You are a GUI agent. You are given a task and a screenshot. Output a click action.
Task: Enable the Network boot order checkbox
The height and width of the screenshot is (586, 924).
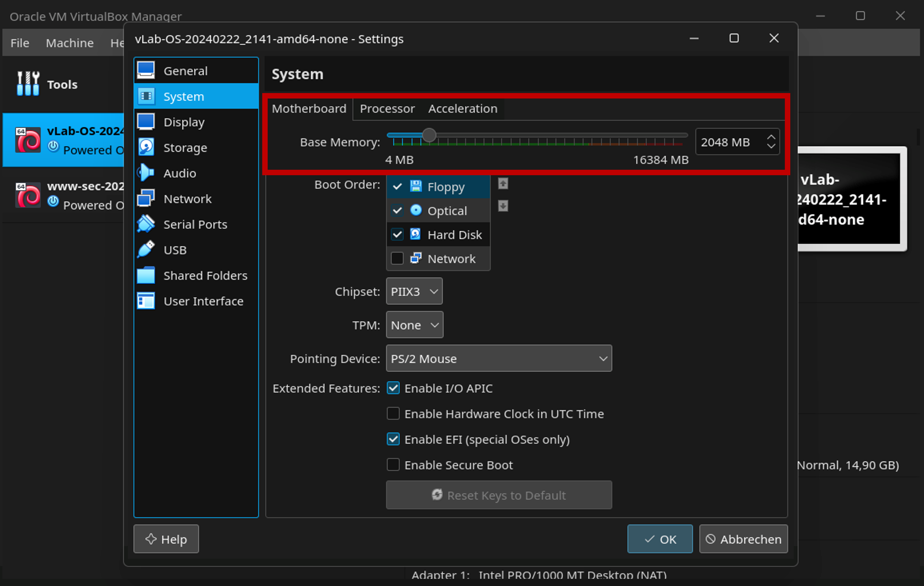click(x=397, y=258)
